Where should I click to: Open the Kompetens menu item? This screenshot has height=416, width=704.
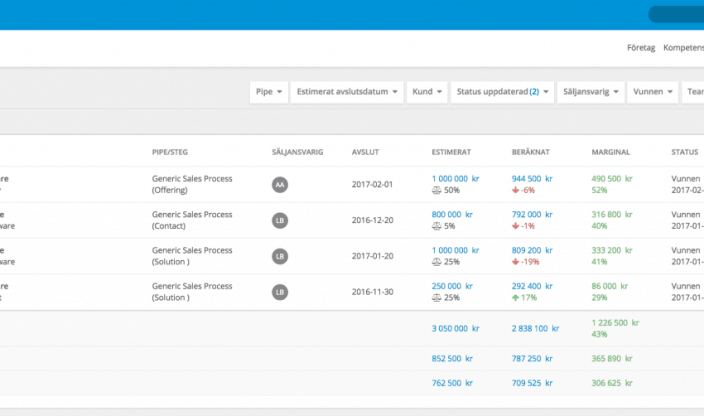[x=683, y=47]
